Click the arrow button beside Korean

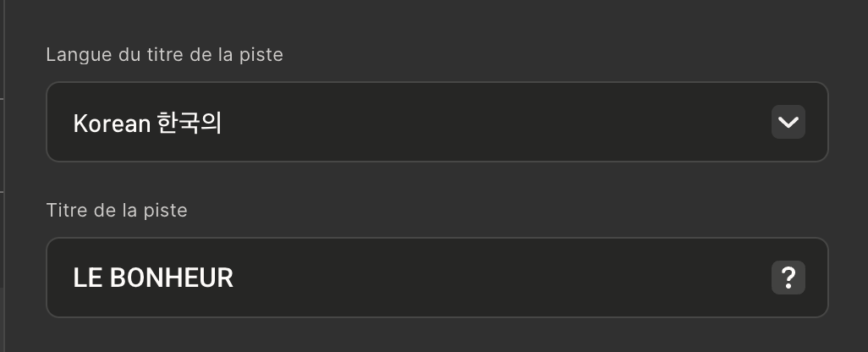point(788,122)
